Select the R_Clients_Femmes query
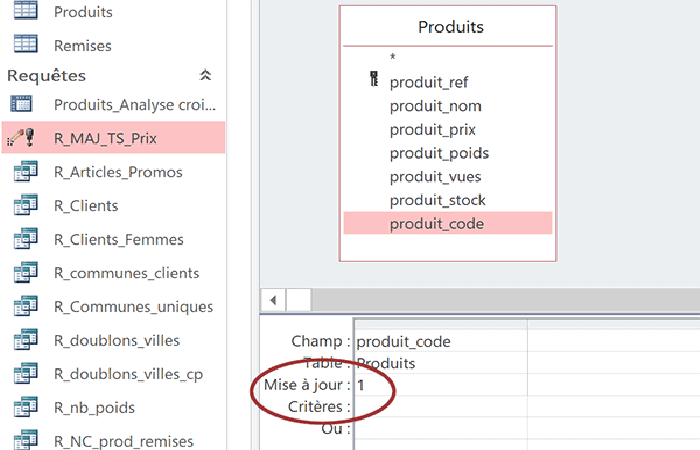Screen dimensions: 700x450 (113, 239)
